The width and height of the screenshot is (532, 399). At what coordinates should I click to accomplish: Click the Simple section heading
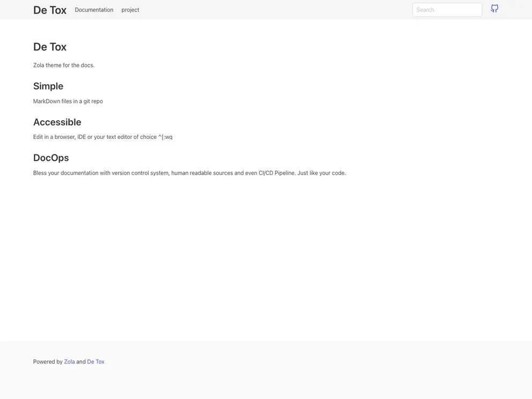48,86
